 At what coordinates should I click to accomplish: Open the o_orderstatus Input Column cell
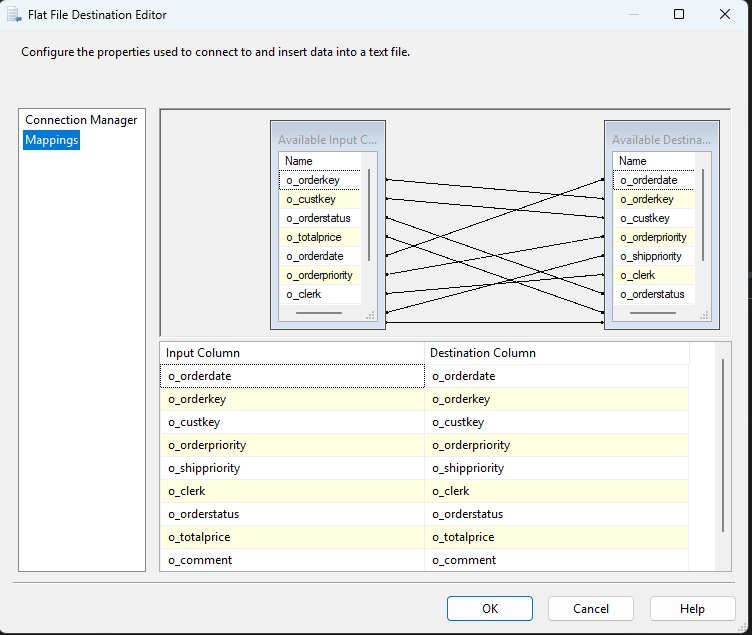pyautogui.click(x=292, y=514)
